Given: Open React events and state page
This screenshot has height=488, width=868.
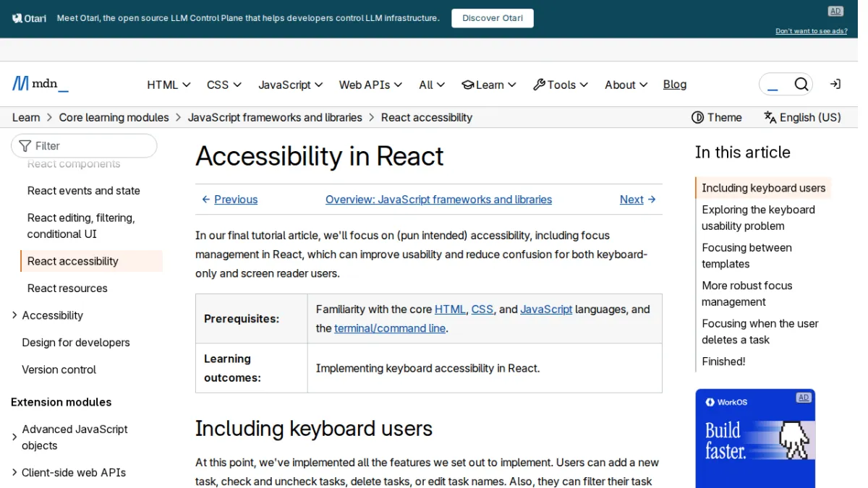Looking at the screenshot, I should pyautogui.click(x=84, y=191).
